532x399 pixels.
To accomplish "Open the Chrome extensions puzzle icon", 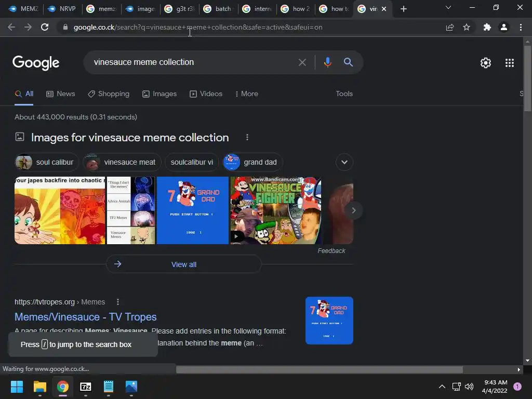I will pos(487,27).
